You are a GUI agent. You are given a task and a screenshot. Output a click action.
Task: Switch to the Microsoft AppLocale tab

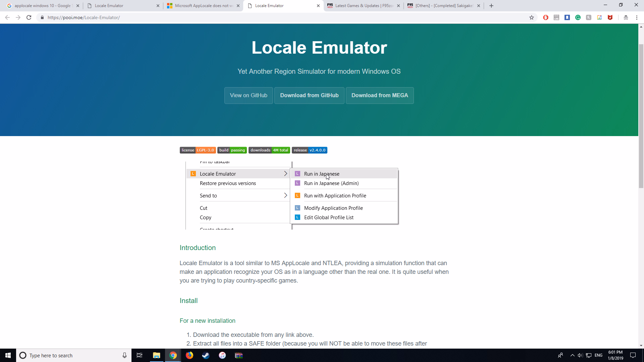tap(203, 6)
